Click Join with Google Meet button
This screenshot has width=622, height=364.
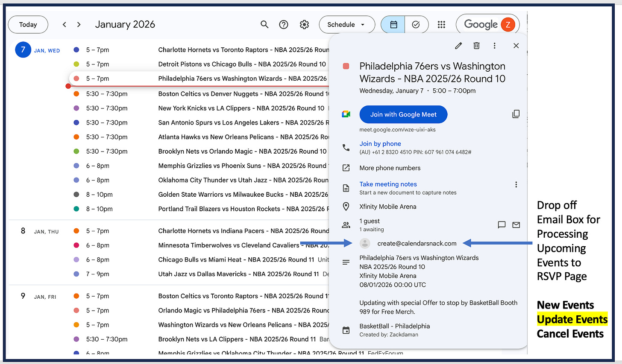click(403, 114)
